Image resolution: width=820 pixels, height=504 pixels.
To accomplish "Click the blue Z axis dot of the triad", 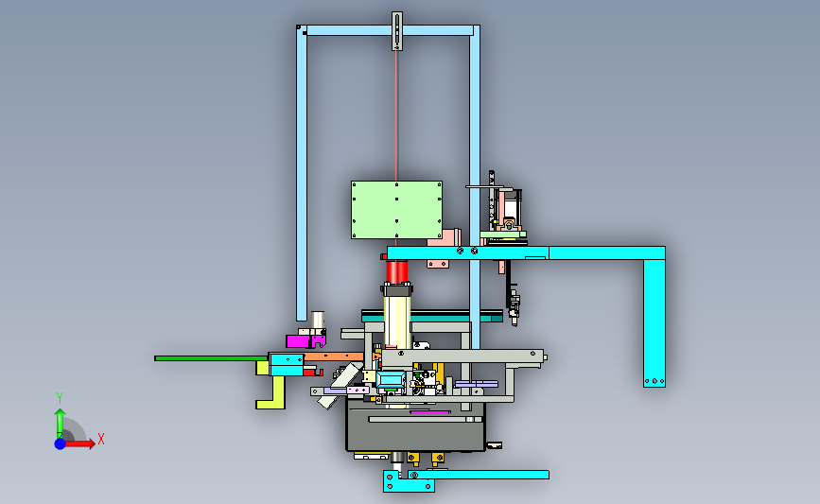I will [61, 443].
